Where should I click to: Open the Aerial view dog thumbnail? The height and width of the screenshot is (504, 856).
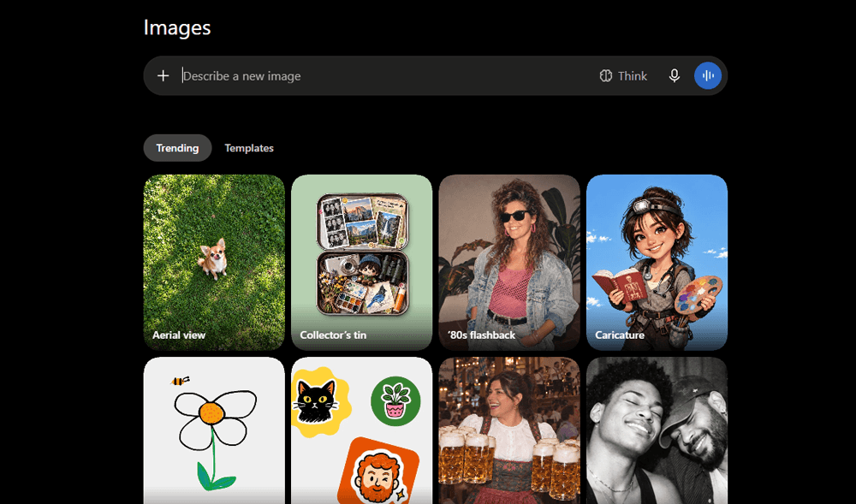pyautogui.click(x=214, y=263)
